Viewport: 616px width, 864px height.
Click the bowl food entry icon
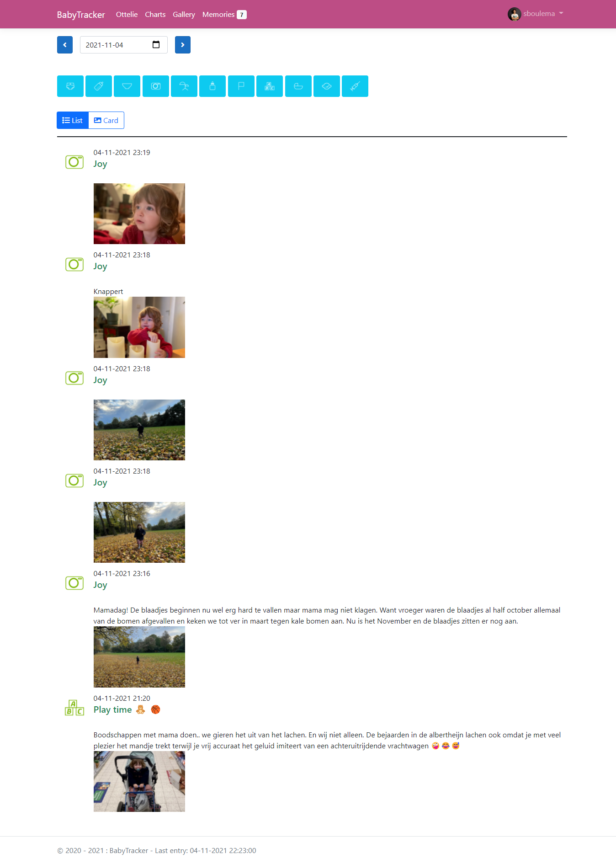coord(127,86)
